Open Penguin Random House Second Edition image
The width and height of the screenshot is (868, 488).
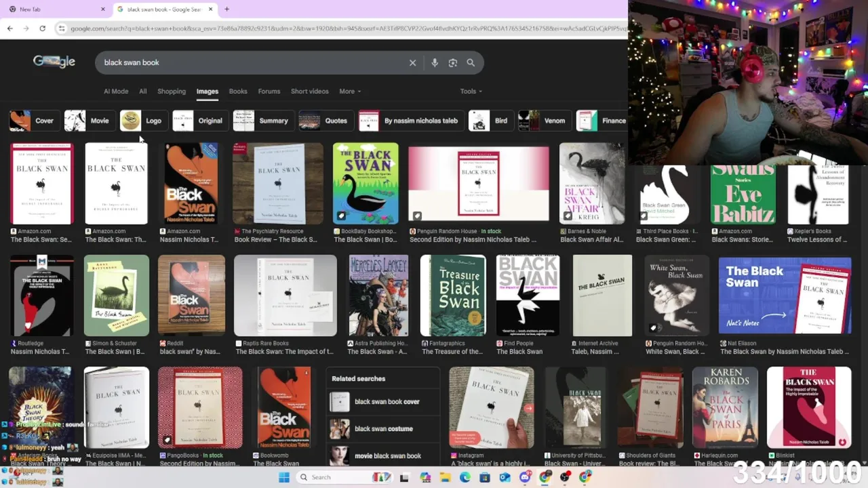pyautogui.click(x=479, y=183)
